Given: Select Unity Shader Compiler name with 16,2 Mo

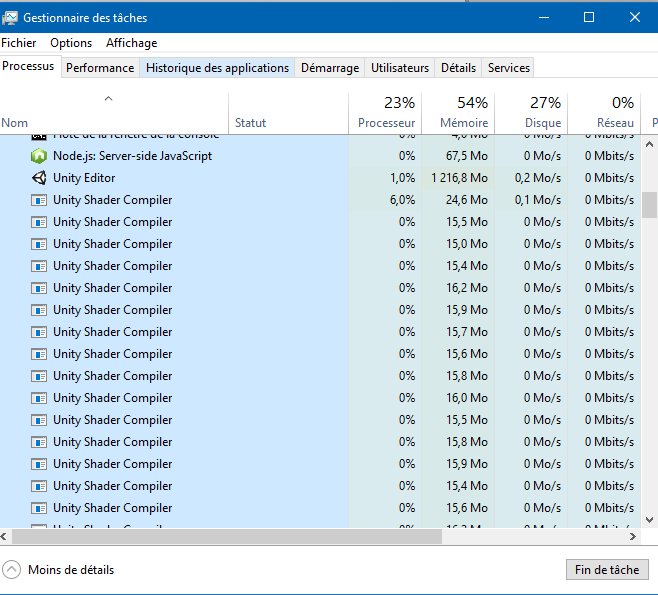Looking at the screenshot, I should coord(112,288).
